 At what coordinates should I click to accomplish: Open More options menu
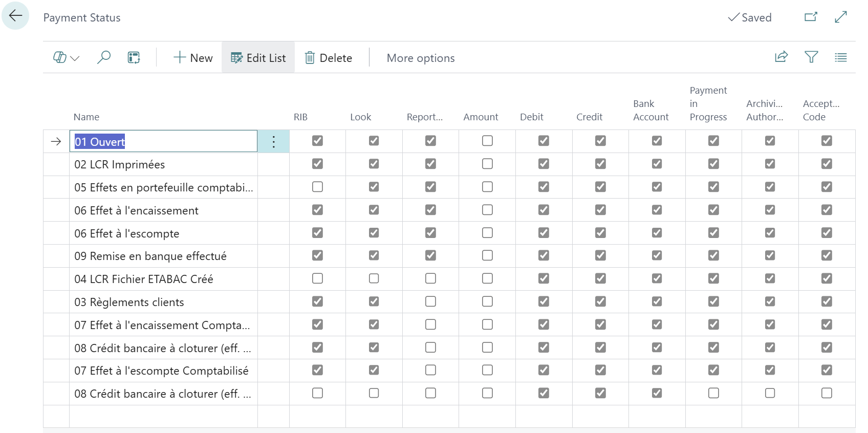tap(420, 58)
